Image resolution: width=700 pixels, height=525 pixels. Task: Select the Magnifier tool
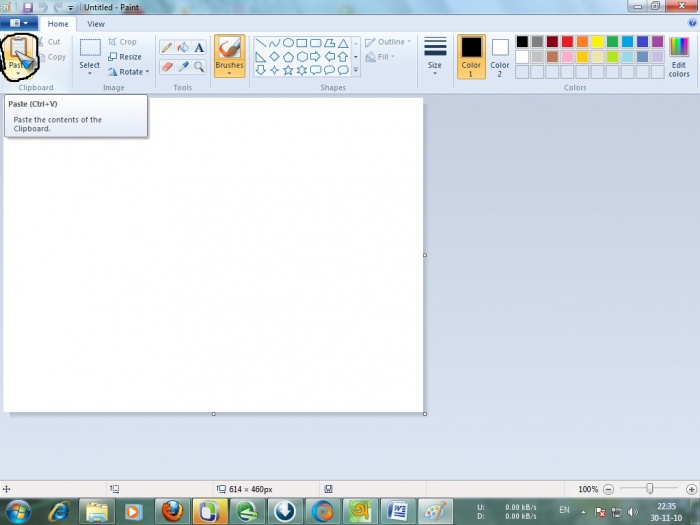point(199,67)
